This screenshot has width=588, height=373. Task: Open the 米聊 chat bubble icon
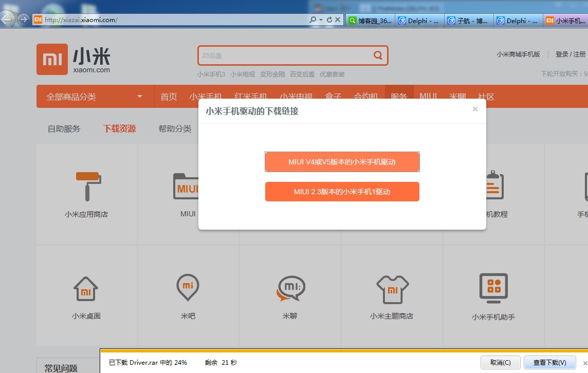click(290, 288)
